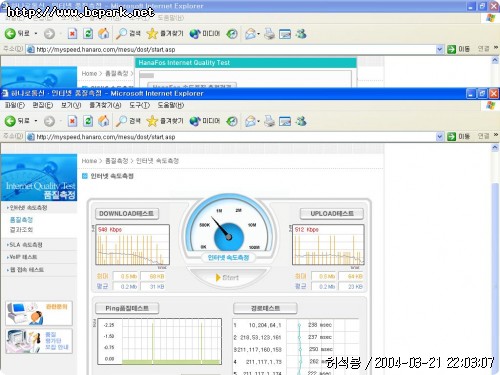The width and height of the screenshot is (500, 375).
Task: Click the Internet Quality Test banner image in the sidebar
Action: pyautogui.click(x=39, y=177)
